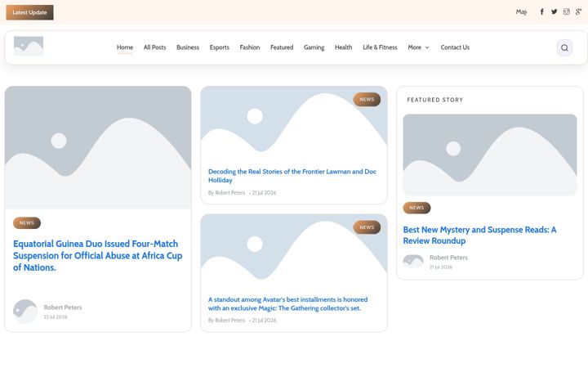Open the Equatorial Guinea Duo article headline
588x368 pixels.
click(98, 256)
